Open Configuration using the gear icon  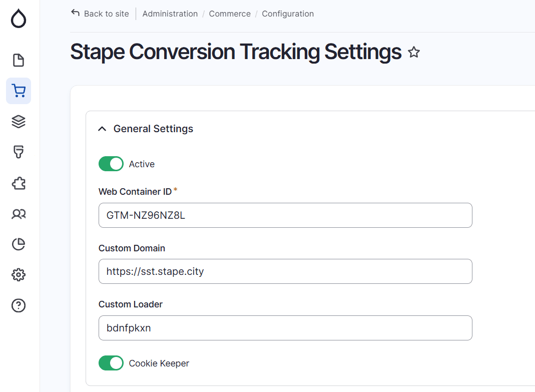point(18,275)
